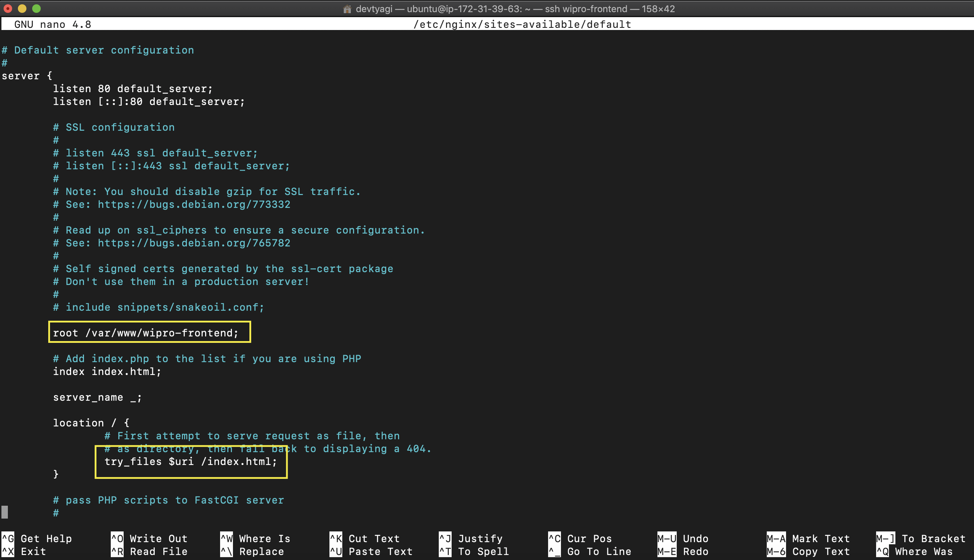Image resolution: width=974 pixels, height=560 pixels.
Task: Place cursor on try_files $uri line
Action: click(x=190, y=461)
